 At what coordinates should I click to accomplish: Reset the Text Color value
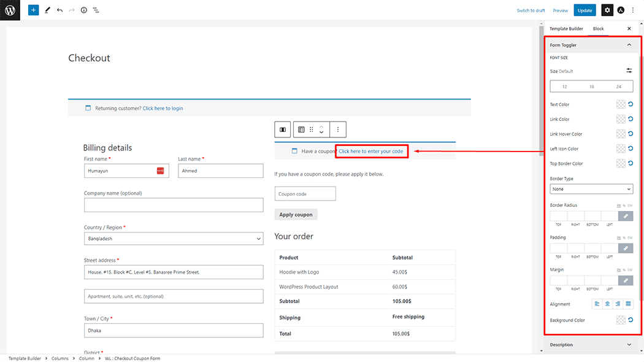coord(631,104)
